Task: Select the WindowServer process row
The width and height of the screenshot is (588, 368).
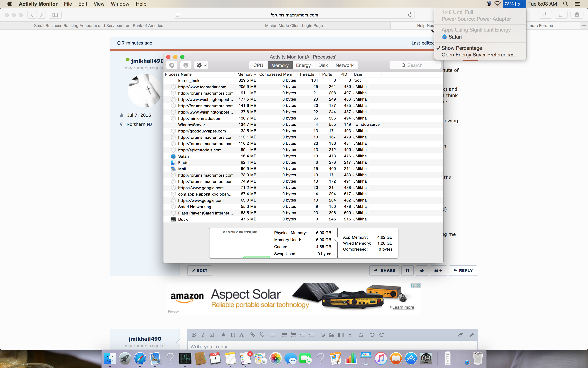Action: click(x=303, y=125)
